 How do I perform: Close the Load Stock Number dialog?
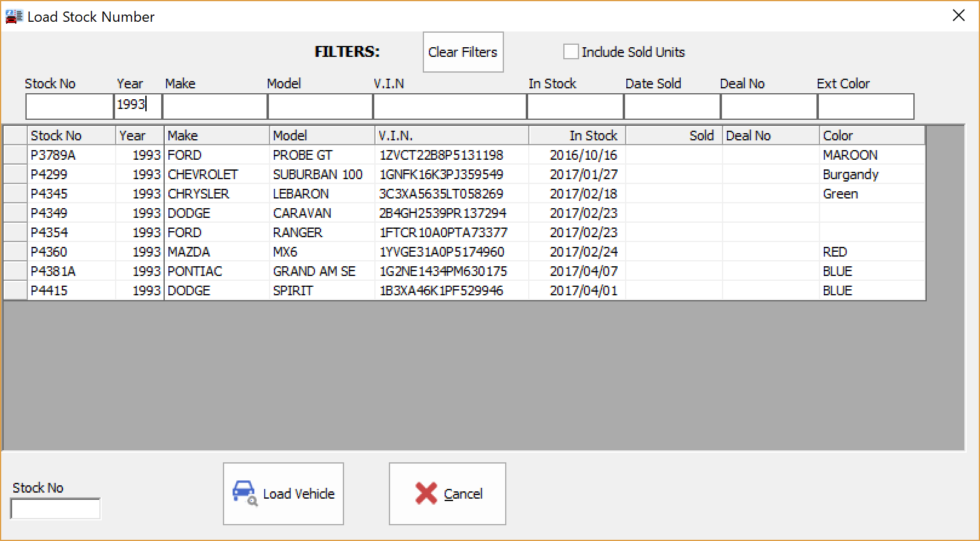(958, 16)
